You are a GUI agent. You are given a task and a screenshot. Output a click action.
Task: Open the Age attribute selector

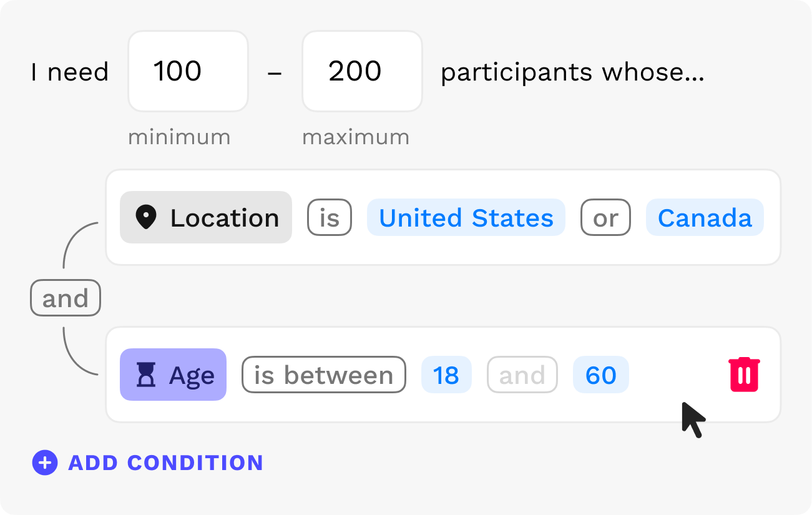[173, 375]
